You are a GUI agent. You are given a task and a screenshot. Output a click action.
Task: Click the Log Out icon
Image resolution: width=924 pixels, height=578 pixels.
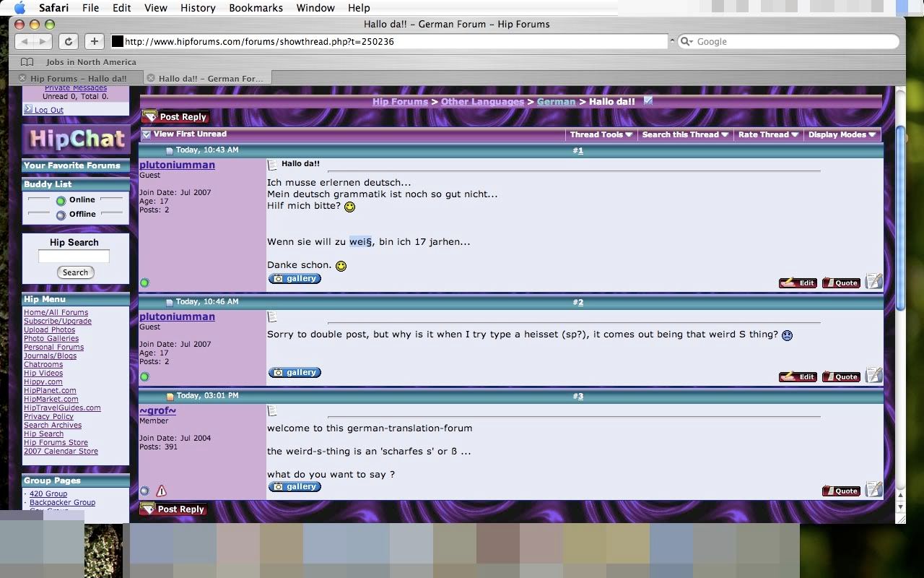point(28,109)
